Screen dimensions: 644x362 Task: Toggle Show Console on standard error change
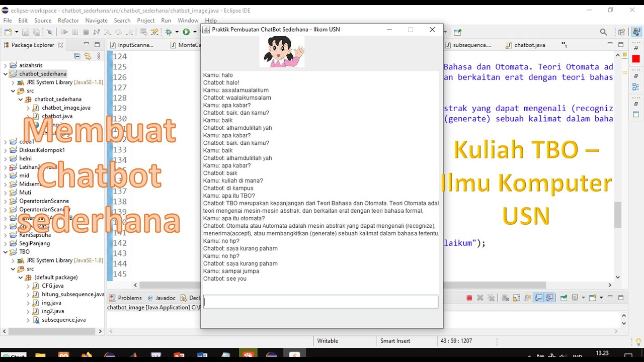[x=549, y=298]
